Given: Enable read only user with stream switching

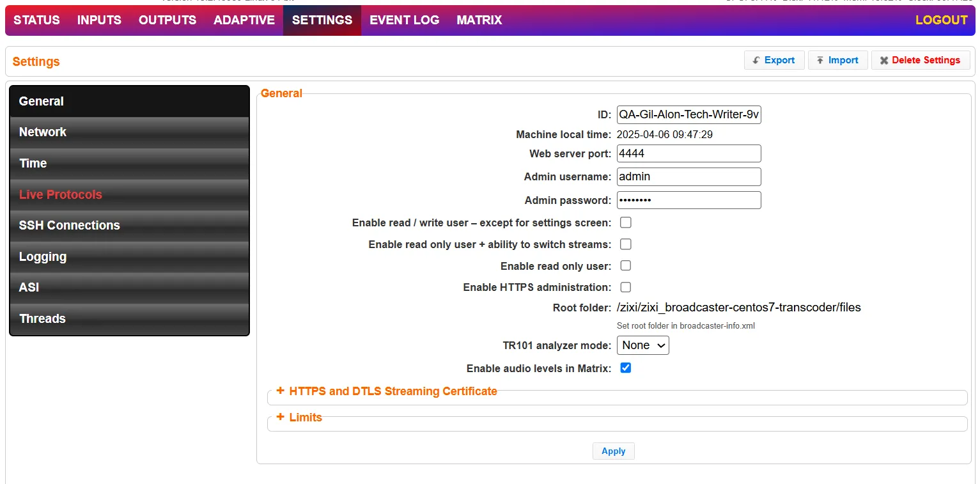Looking at the screenshot, I should click(x=626, y=244).
